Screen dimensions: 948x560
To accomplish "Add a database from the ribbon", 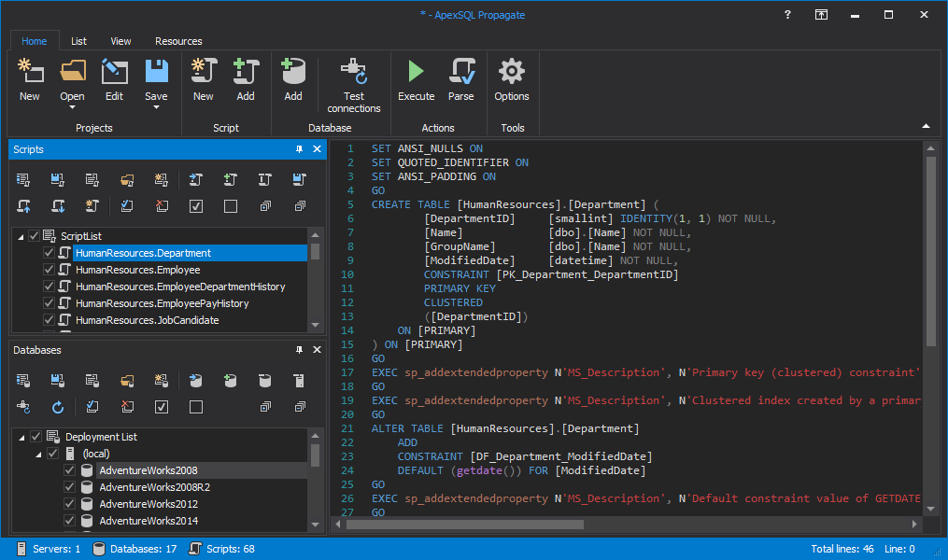I will point(293,79).
